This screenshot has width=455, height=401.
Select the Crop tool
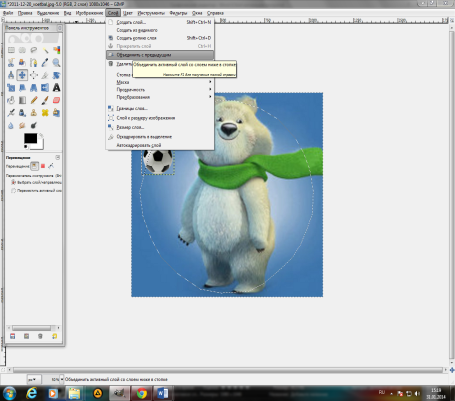click(x=45, y=75)
